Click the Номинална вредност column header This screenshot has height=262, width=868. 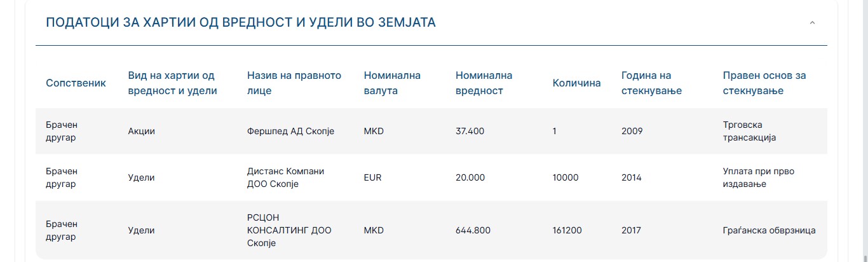[x=484, y=83]
